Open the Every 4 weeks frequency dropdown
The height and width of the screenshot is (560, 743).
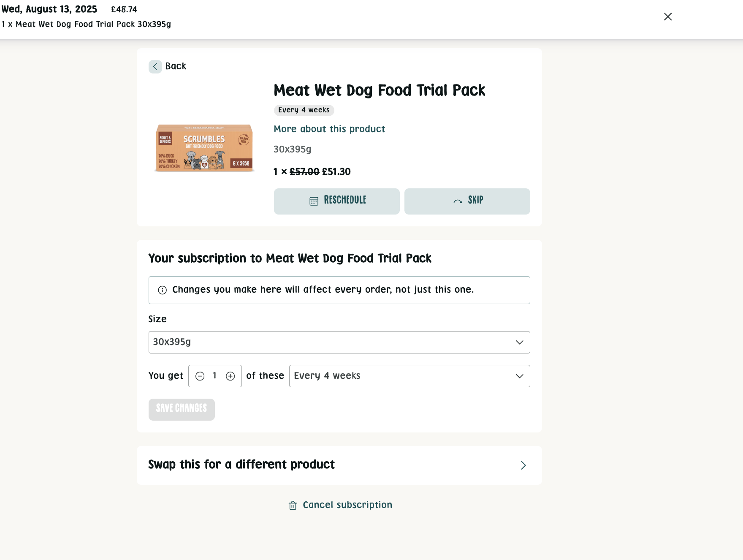click(x=409, y=376)
